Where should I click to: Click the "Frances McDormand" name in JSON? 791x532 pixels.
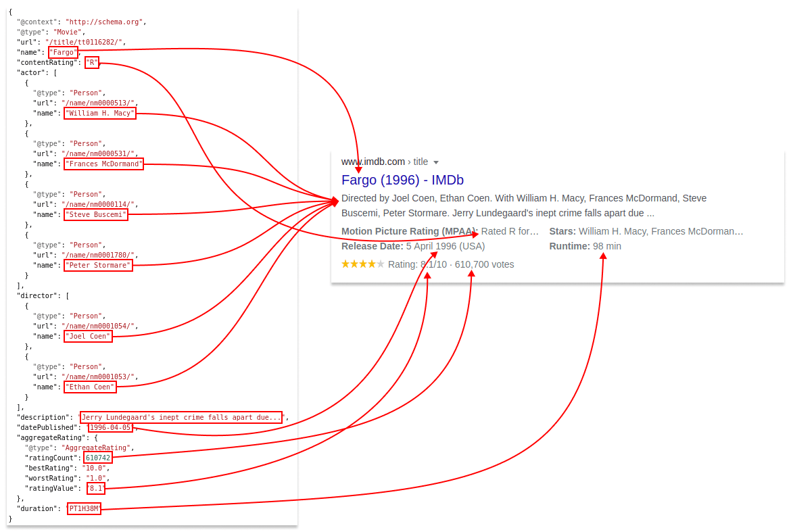tap(104, 164)
